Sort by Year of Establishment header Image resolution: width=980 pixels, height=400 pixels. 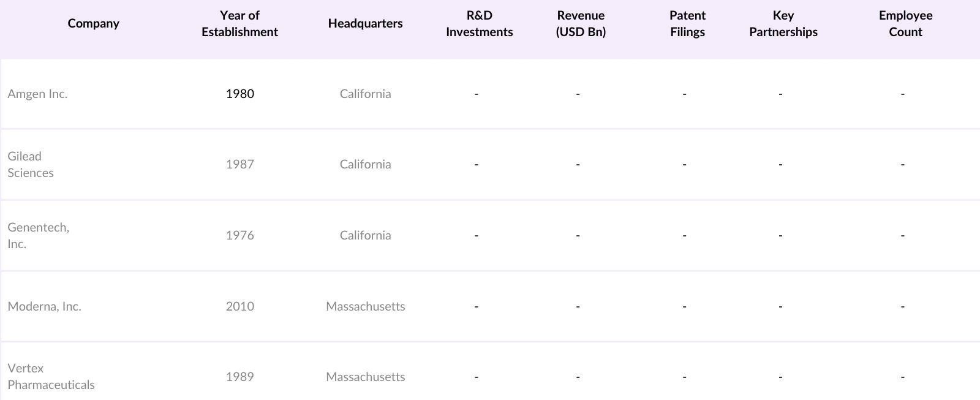tap(239, 23)
